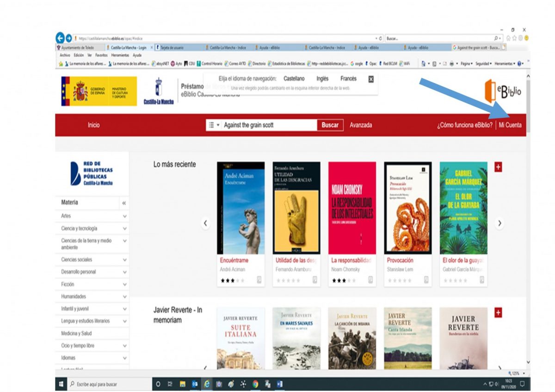The width and height of the screenshot is (555, 392).
Task: Click the Buscar search button
Action: (330, 125)
